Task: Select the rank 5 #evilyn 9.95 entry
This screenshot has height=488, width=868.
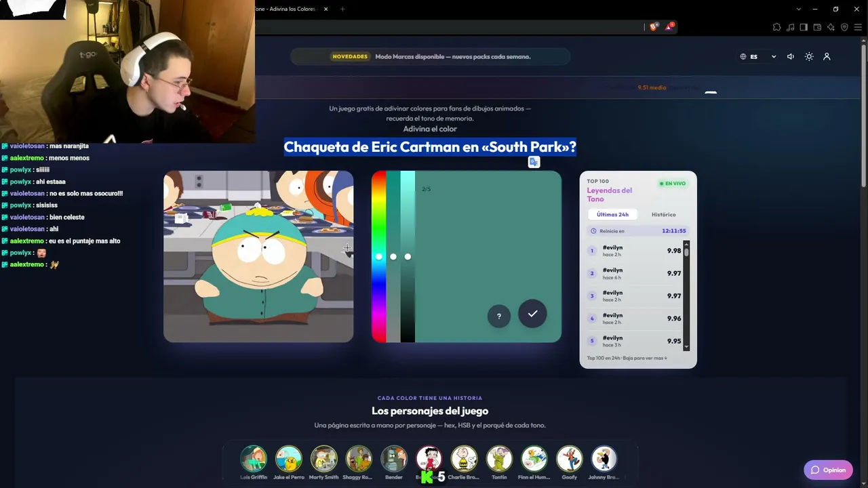Action: [x=635, y=341]
